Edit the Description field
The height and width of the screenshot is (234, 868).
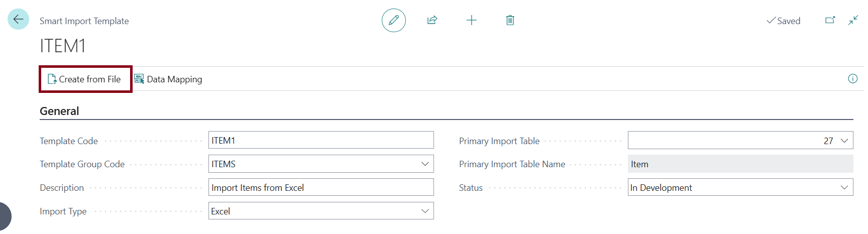click(321, 187)
